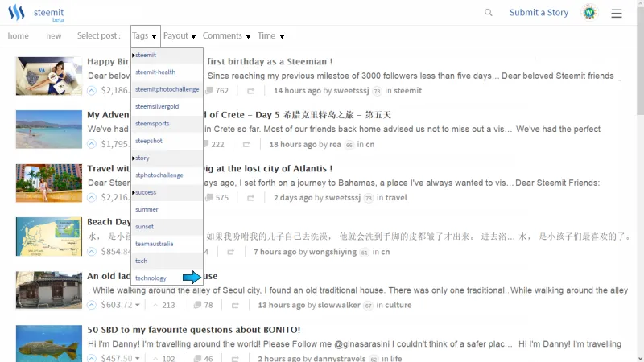The image size is (644, 362).
Task: Select the steemitphotochallenge tag
Action: coord(167,89)
